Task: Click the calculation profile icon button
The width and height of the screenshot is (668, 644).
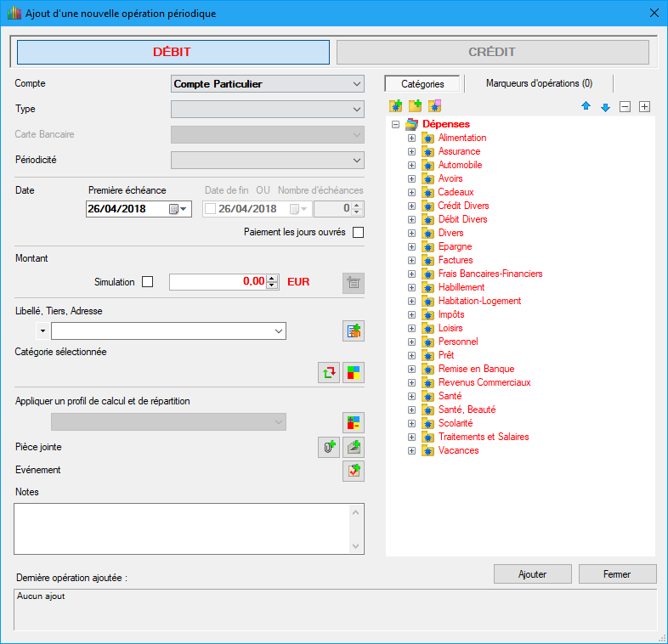Action: coord(353,422)
